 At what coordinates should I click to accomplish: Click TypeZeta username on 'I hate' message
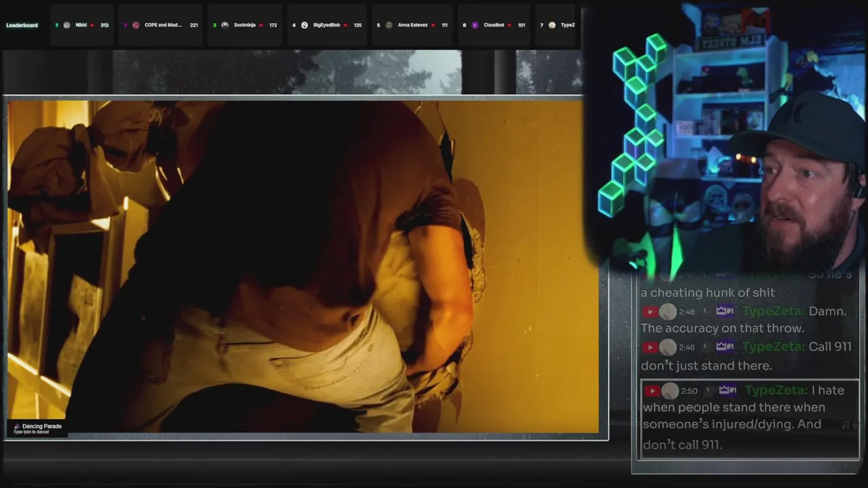(776, 390)
